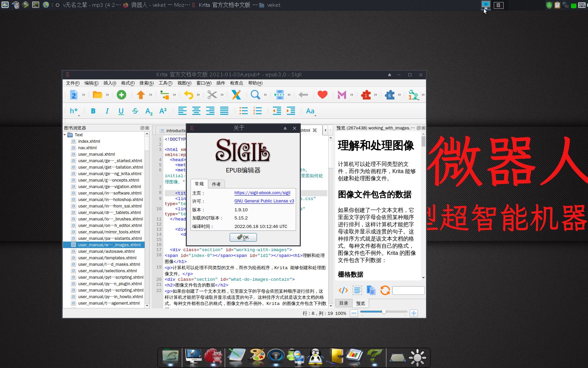Insert a numbered list

pyautogui.click(x=258, y=111)
